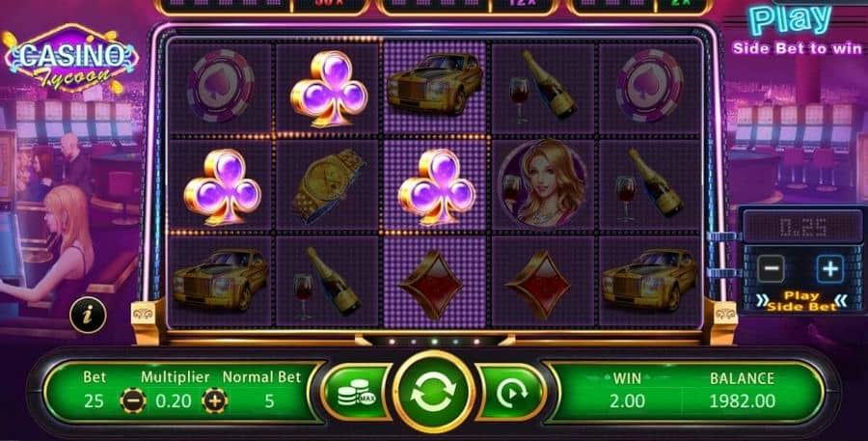Click the side bet amount display
868x441 pixels.
tap(803, 227)
